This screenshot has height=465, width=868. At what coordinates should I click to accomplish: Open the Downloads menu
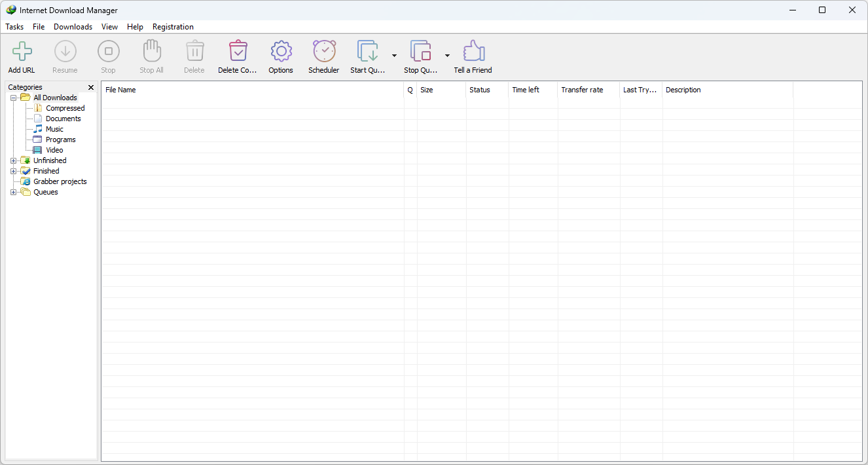[73, 27]
